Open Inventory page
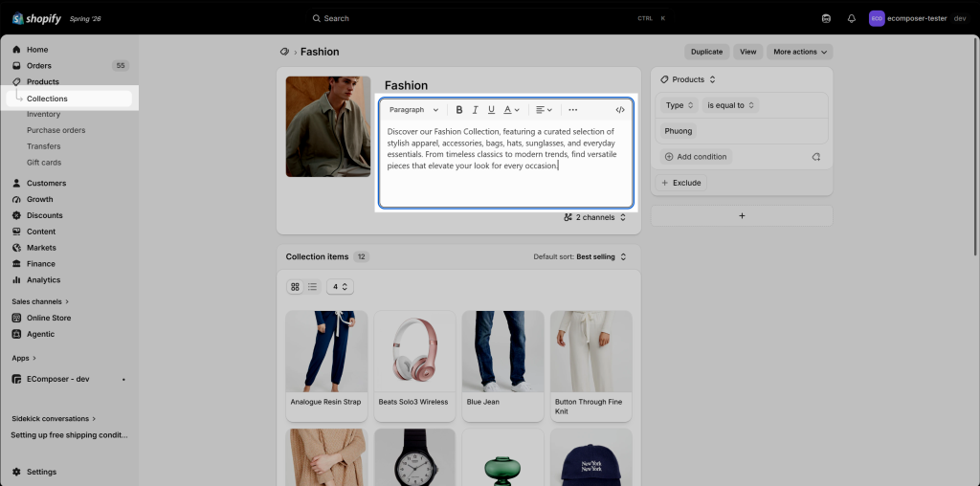This screenshot has width=980, height=486. point(43,114)
